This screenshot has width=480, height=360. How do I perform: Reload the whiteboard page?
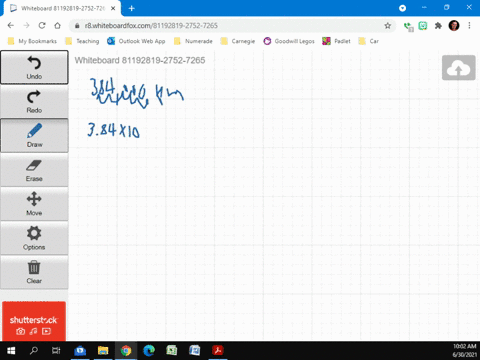click(x=42, y=26)
